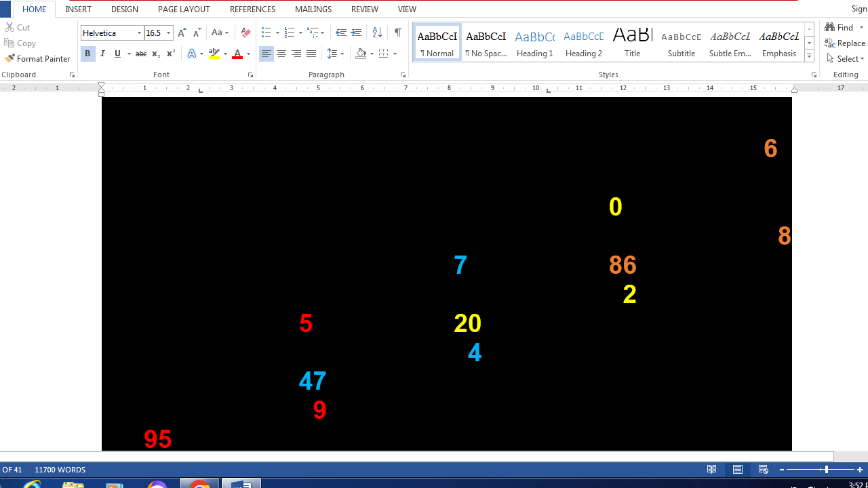Click zoom out minus button
Image resolution: width=868 pixels, height=488 pixels.
[x=782, y=470]
